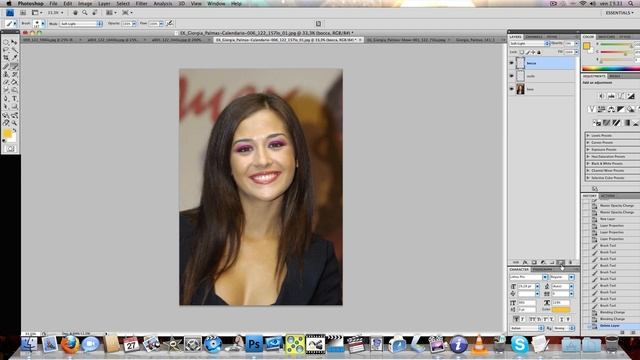Switch to the Swatches tab
Viewport: 640px width, 360px height.
click(x=607, y=37)
